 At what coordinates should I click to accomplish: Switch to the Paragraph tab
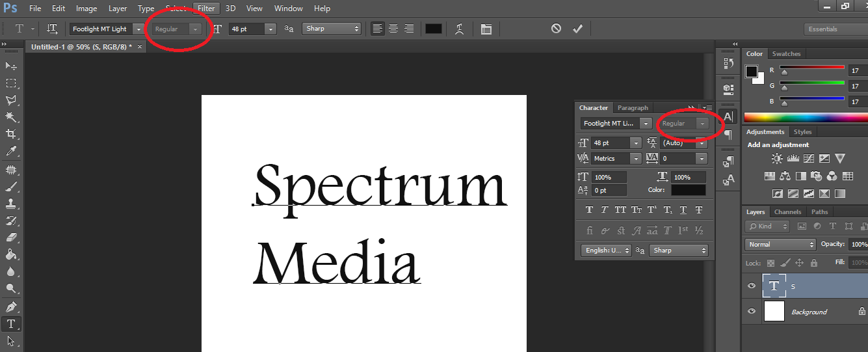(633, 108)
